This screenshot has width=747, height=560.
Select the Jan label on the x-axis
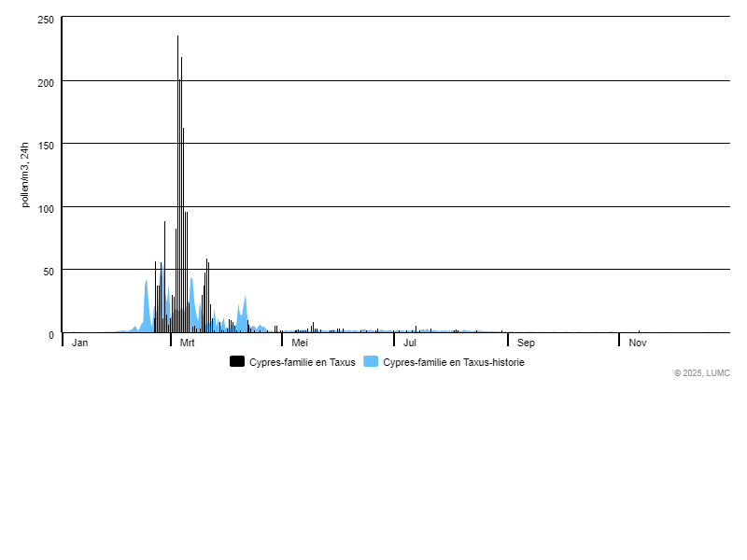[80, 343]
